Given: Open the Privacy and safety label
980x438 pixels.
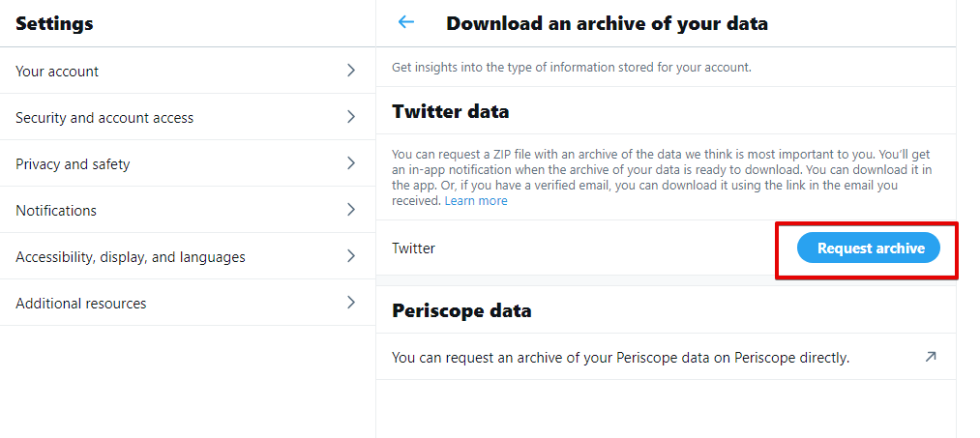Looking at the screenshot, I should [73, 164].
